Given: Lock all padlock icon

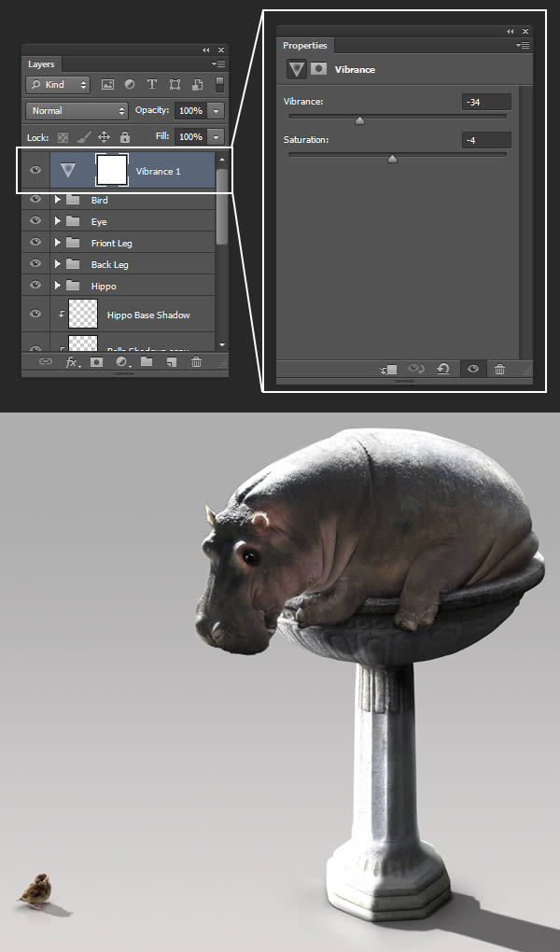Looking at the screenshot, I should (124, 137).
